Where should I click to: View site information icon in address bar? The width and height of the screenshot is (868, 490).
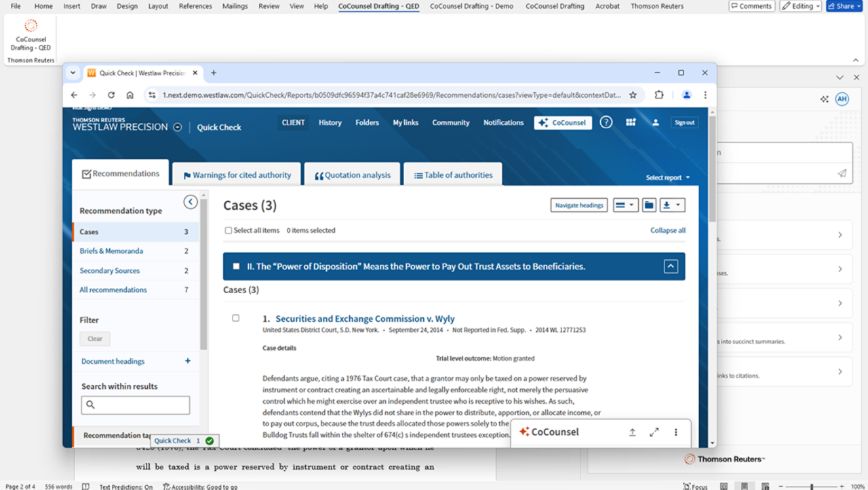(x=152, y=95)
